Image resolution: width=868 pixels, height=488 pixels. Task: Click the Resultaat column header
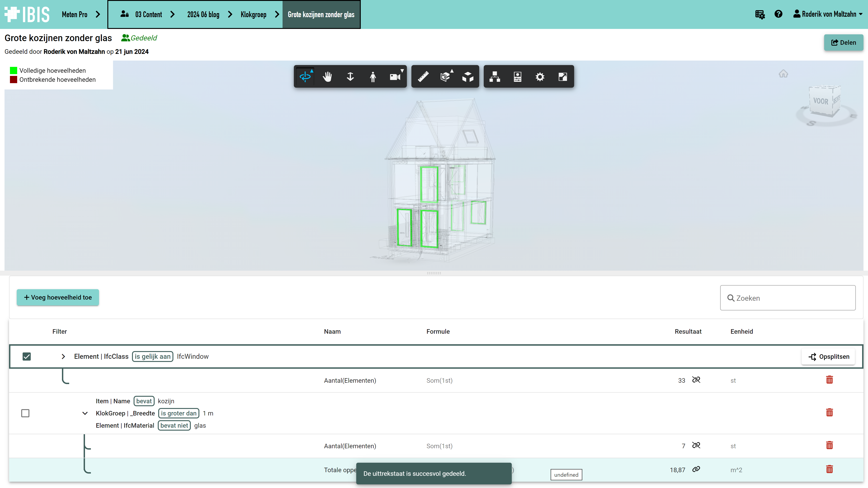coord(688,331)
